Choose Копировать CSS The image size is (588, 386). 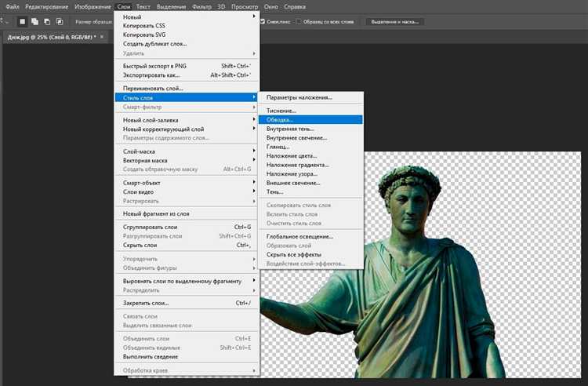coord(187,26)
